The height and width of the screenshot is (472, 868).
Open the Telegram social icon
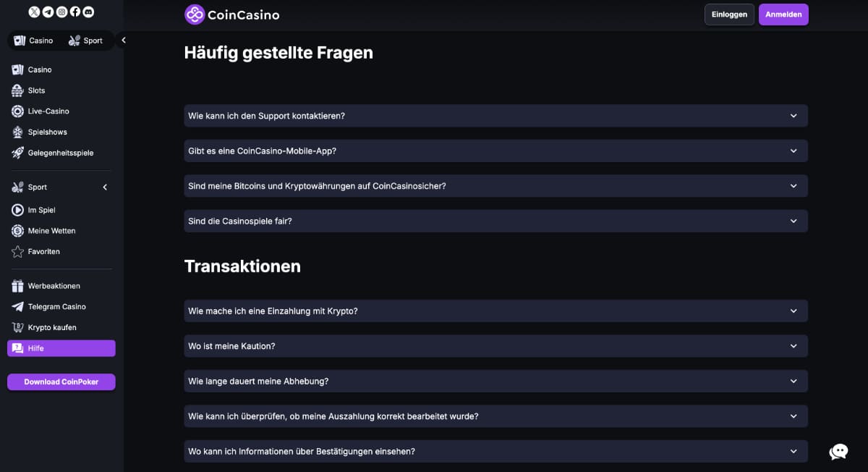48,12
